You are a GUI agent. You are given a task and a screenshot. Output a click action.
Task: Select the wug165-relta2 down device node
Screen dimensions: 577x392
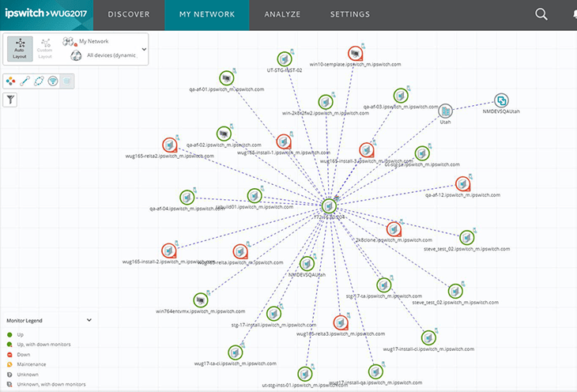point(170,145)
